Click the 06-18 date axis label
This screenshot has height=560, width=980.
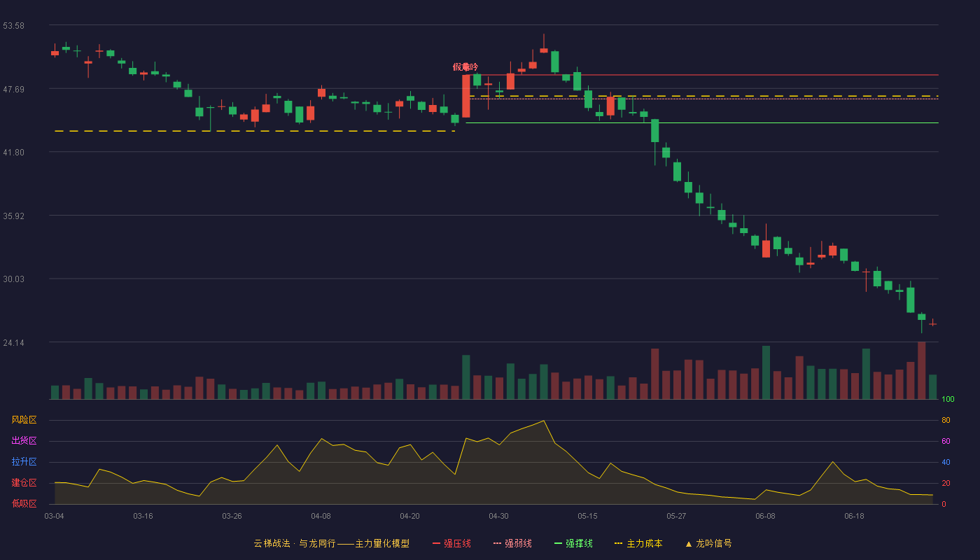(854, 516)
